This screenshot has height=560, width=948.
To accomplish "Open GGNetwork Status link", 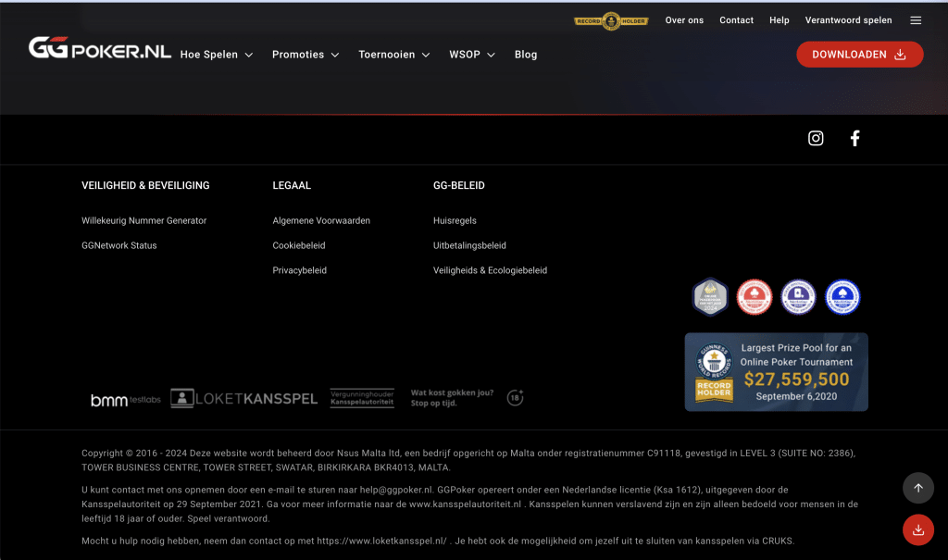I will coord(119,245).
